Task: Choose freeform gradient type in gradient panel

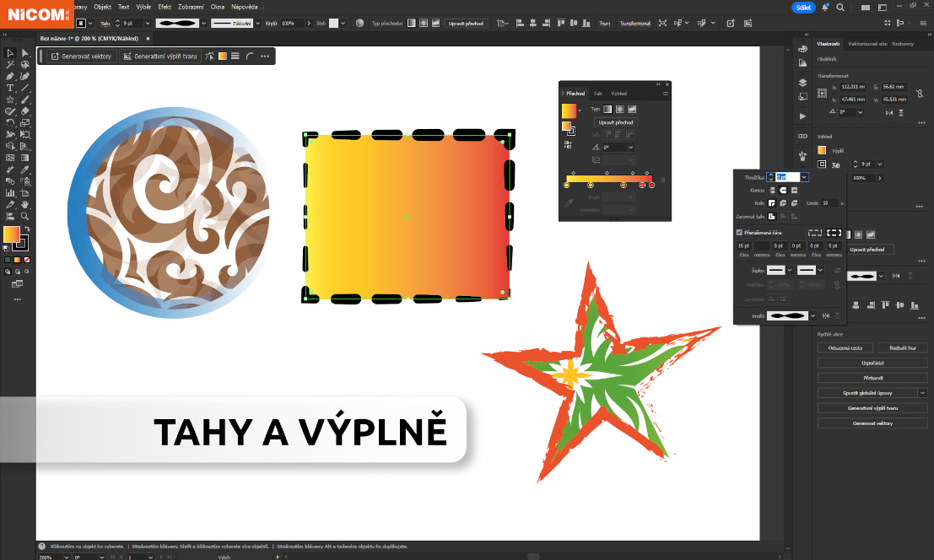Action: [x=632, y=109]
